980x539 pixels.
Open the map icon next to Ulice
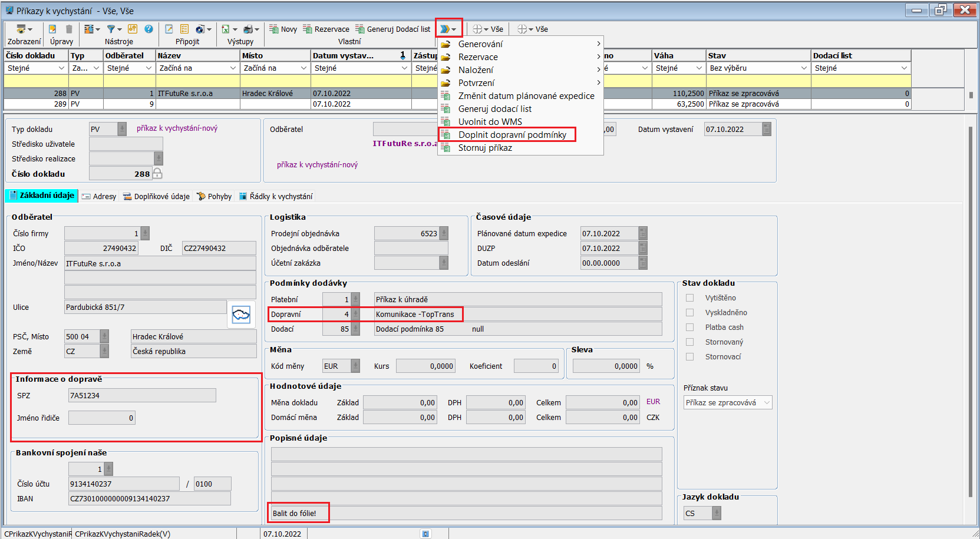[241, 315]
